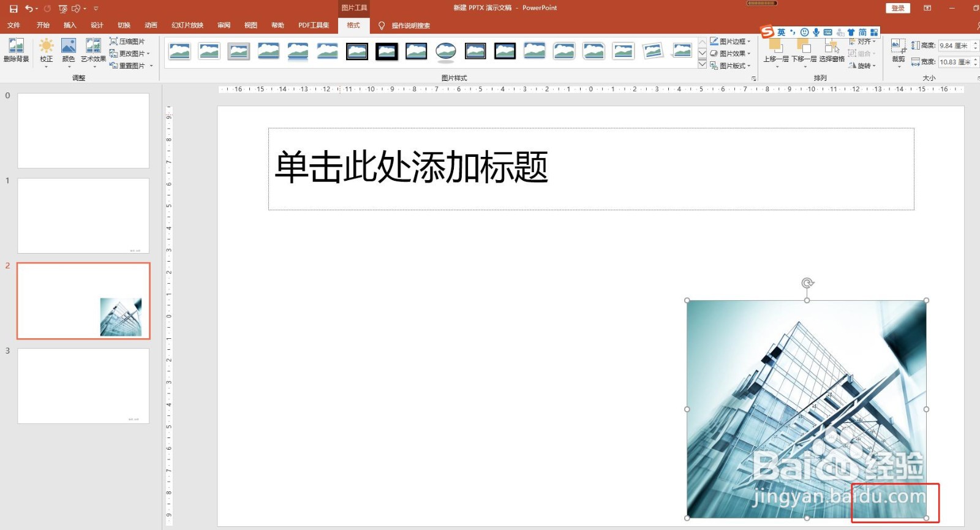Click the Save icon in the quick access toolbar
This screenshot has width=980, height=530.
[x=13, y=9]
